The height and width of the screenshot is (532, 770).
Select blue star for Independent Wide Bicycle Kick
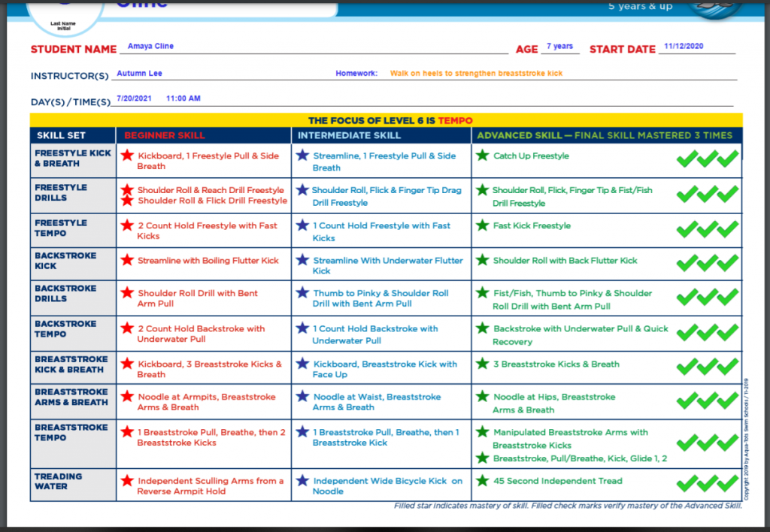click(x=302, y=481)
